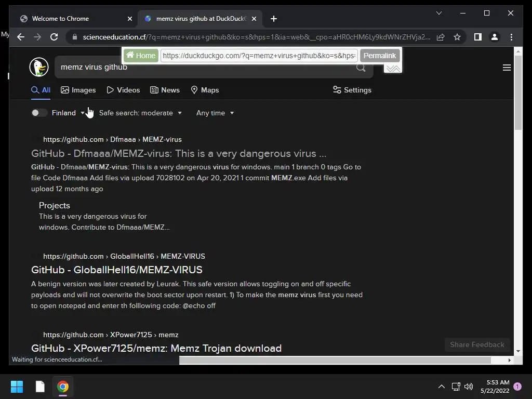The image size is (532, 399).
Task: Click the Permalink button
Action: (x=380, y=56)
